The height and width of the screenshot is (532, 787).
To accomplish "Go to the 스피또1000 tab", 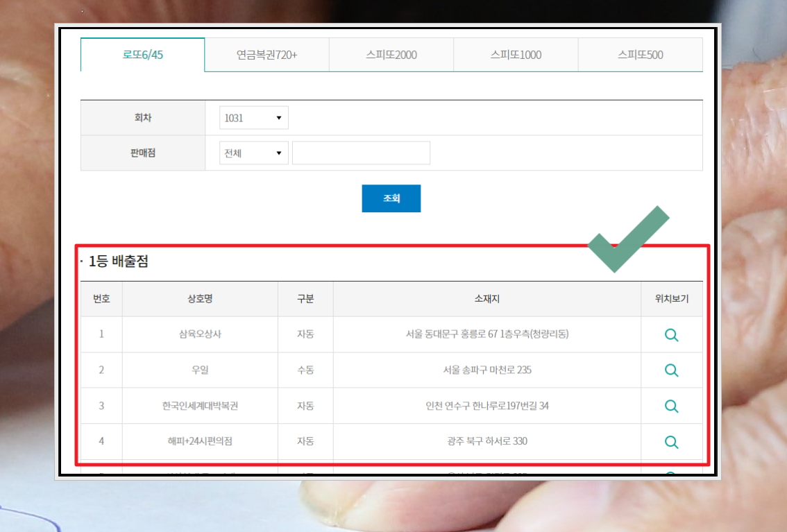I will [516, 55].
